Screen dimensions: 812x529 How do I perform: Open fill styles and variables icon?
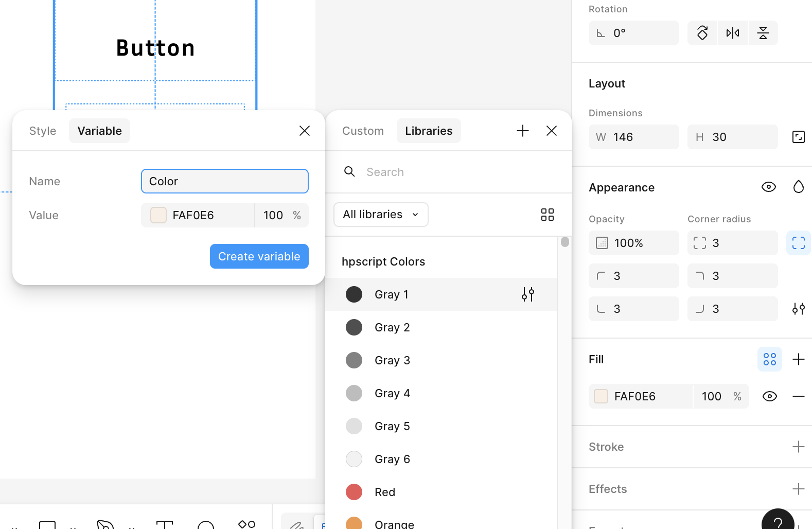pyautogui.click(x=769, y=359)
